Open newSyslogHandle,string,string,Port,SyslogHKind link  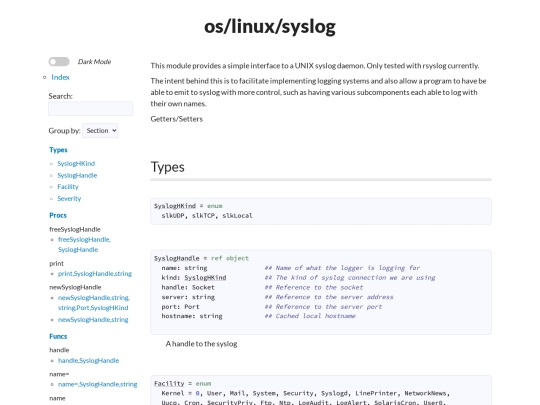coord(94,303)
